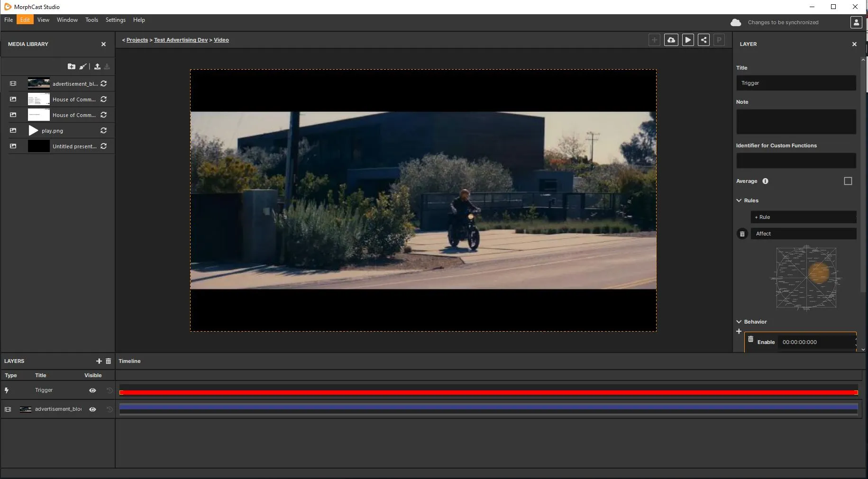Open the user account icon
This screenshot has width=868, height=479.
point(856,22)
